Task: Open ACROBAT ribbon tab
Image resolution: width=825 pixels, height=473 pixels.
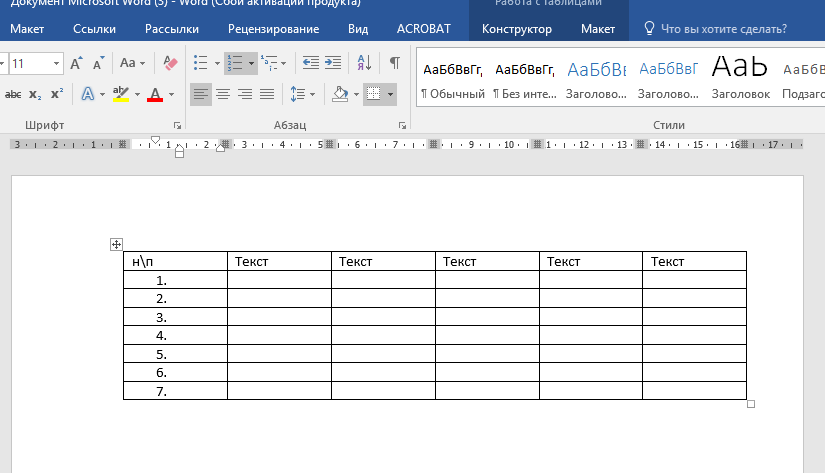Action: pyautogui.click(x=424, y=29)
